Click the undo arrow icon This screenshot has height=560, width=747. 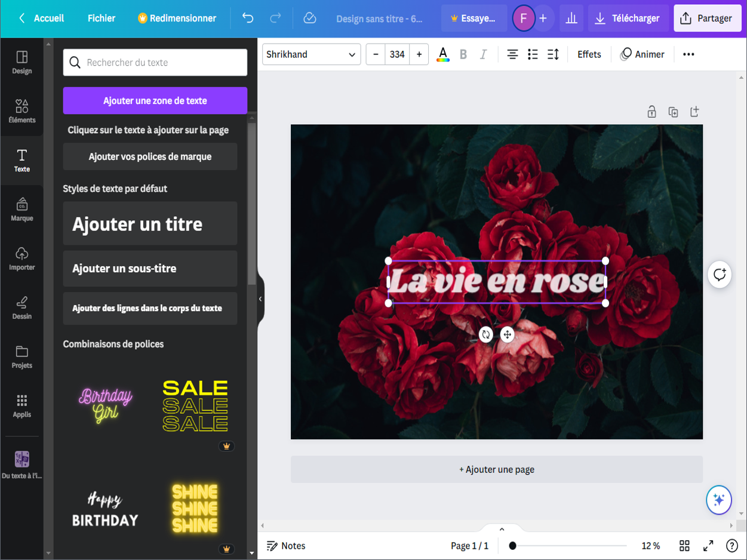click(x=248, y=19)
